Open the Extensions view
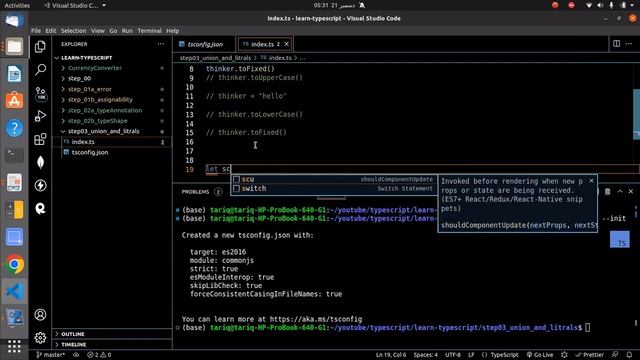Screen dimensions: 640x360 [x=40, y=140]
